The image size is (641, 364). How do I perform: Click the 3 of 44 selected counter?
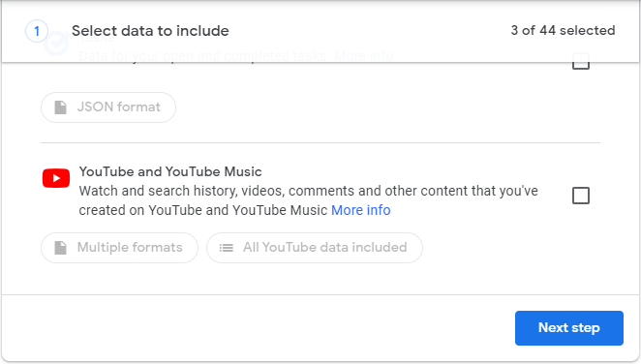point(563,30)
